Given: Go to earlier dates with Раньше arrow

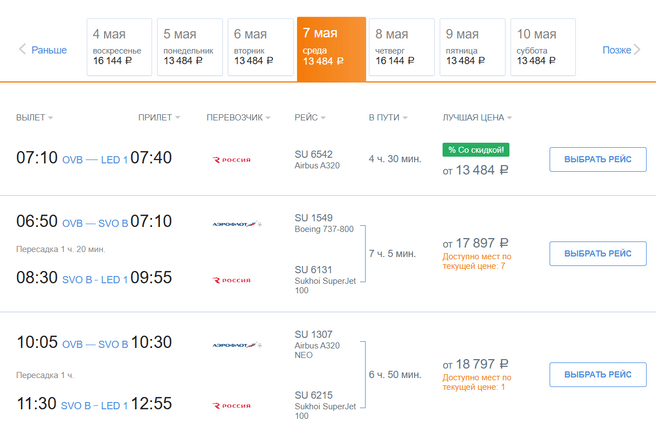Looking at the screenshot, I should tap(42, 50).
